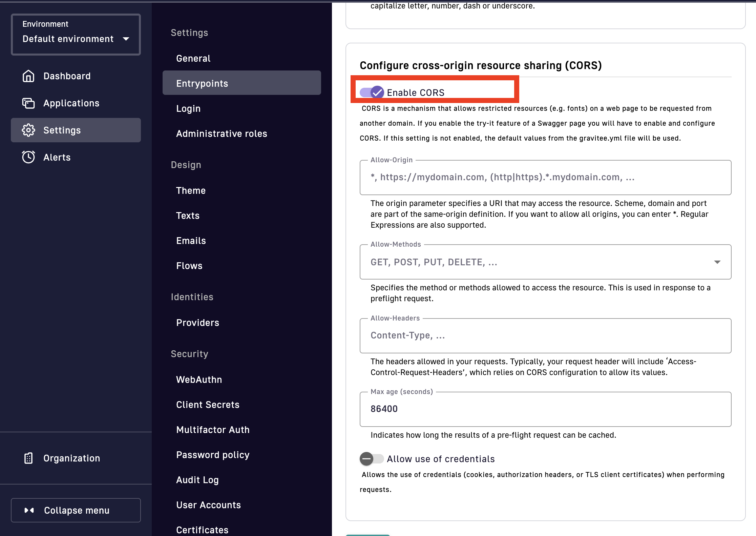Click the Allow-Methods select field

tap(535, 262)
